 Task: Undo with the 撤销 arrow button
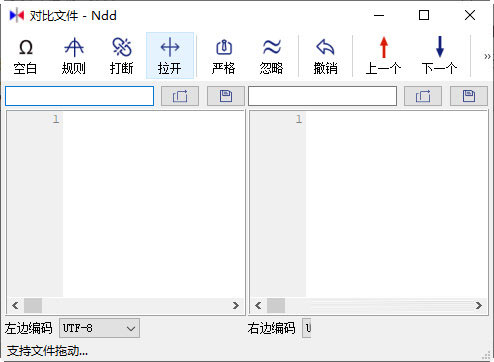[x=325, y=56]
